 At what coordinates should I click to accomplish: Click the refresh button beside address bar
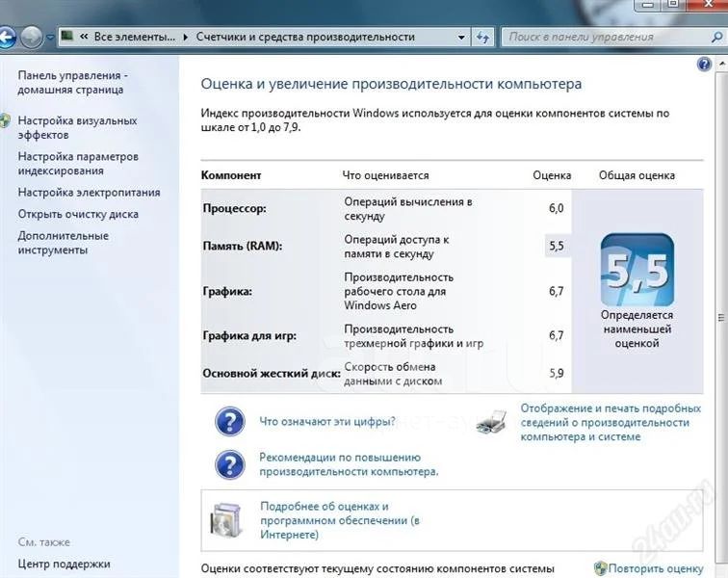482,38
